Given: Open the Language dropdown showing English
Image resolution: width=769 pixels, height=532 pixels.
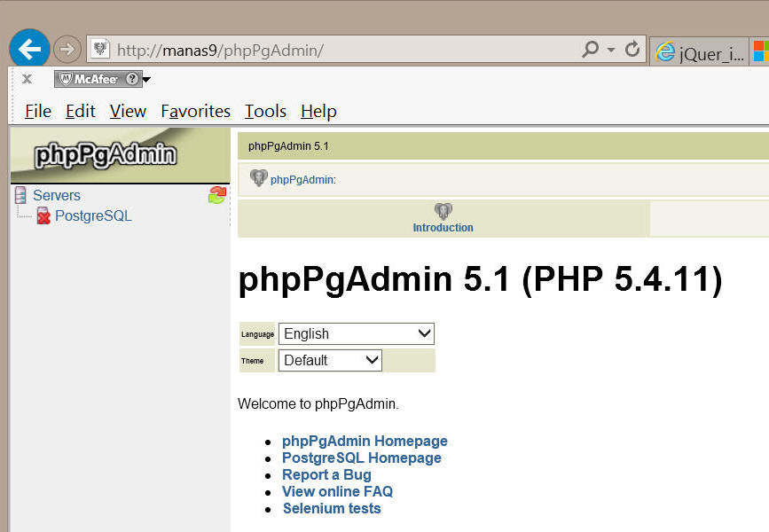Looking at the screenshot, I should point(357,334).
